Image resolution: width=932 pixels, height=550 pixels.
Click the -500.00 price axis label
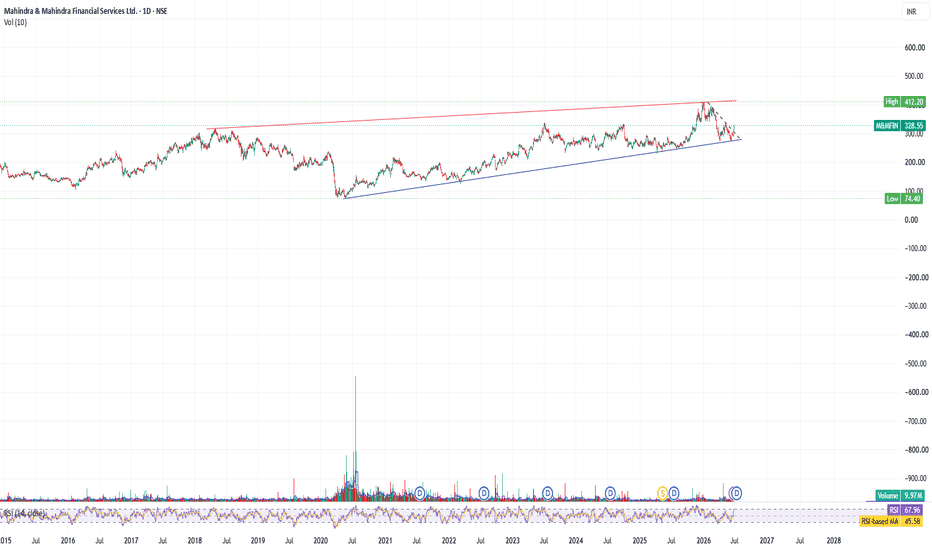point(914,363)
